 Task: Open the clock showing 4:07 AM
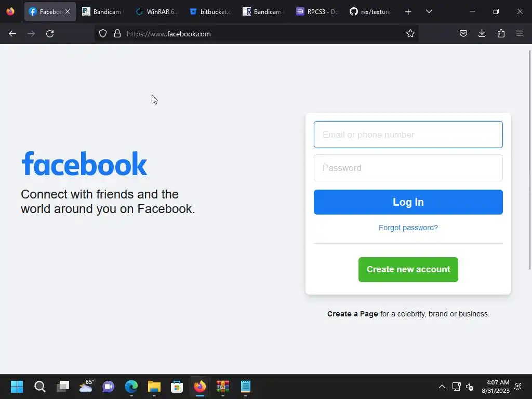point(496,387)
